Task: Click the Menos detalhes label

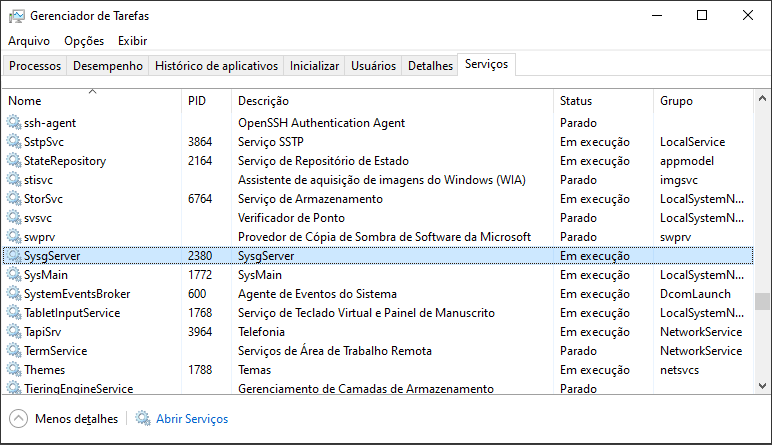Action: click(76, 419)
